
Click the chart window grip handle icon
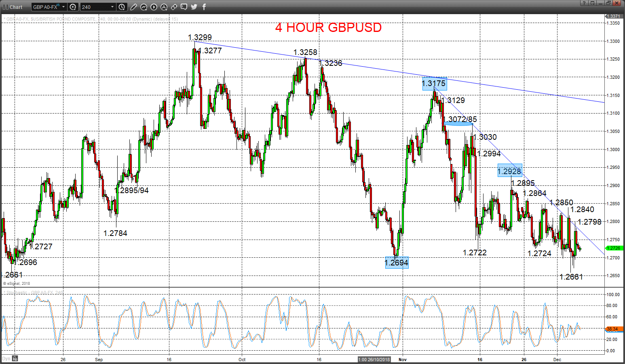(5, 7)
